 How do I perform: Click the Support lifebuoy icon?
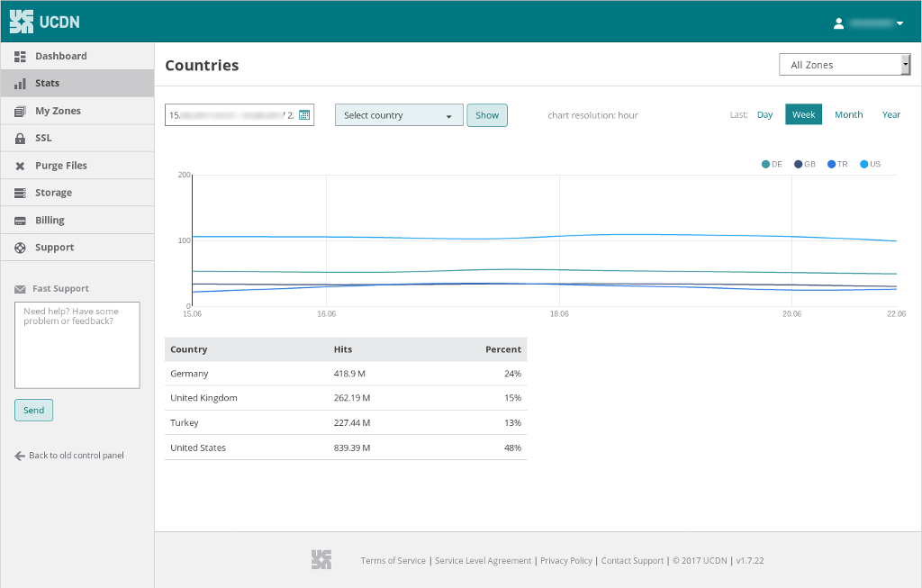coord(20,248)
